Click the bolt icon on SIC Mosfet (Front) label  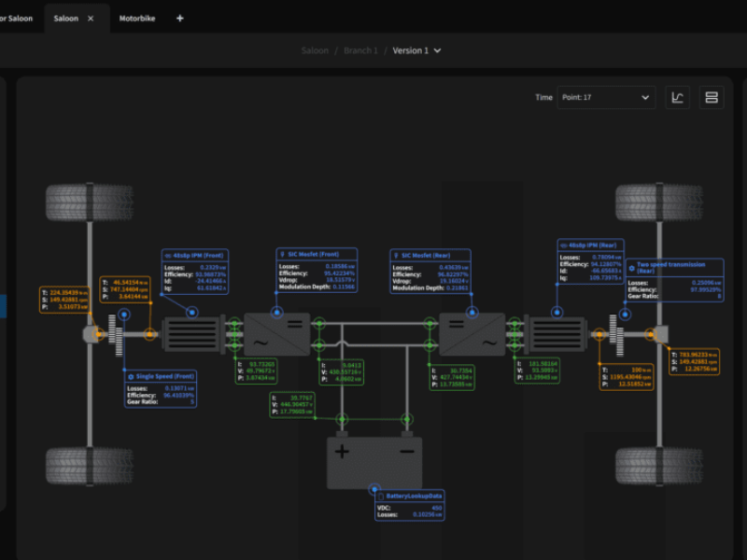[281, 255]
